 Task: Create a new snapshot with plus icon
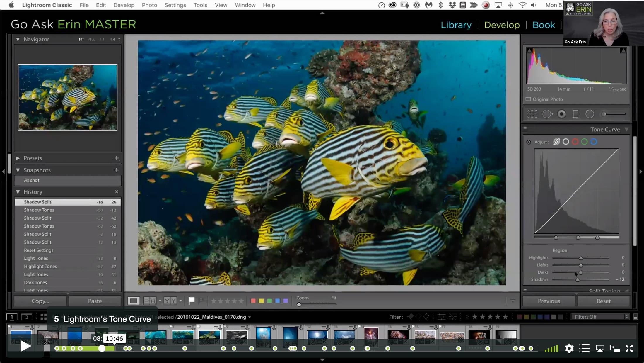pos(117,170)
